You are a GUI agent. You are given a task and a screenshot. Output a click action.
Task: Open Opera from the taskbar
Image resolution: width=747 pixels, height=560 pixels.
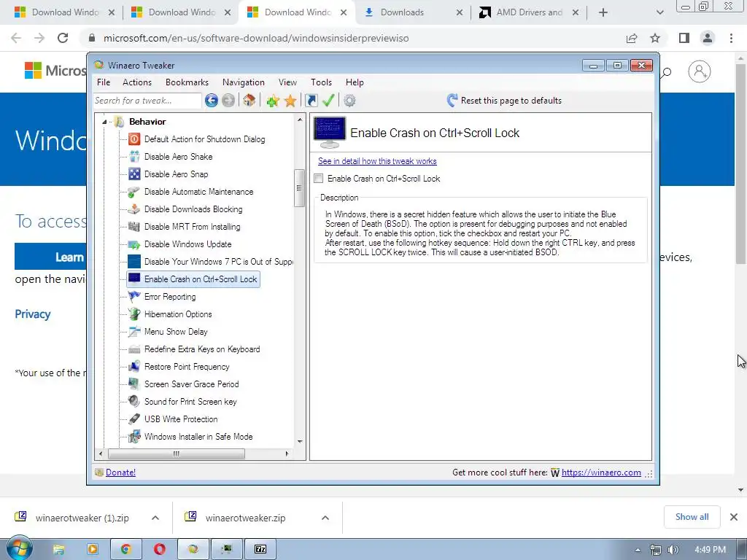(x=159, y=550)
